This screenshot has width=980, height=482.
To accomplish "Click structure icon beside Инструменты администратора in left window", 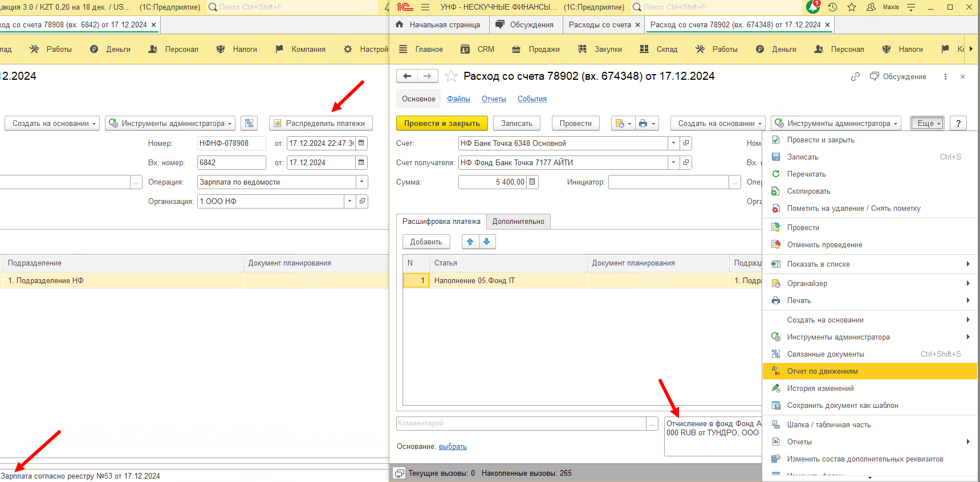I will (x=249, y=123).
